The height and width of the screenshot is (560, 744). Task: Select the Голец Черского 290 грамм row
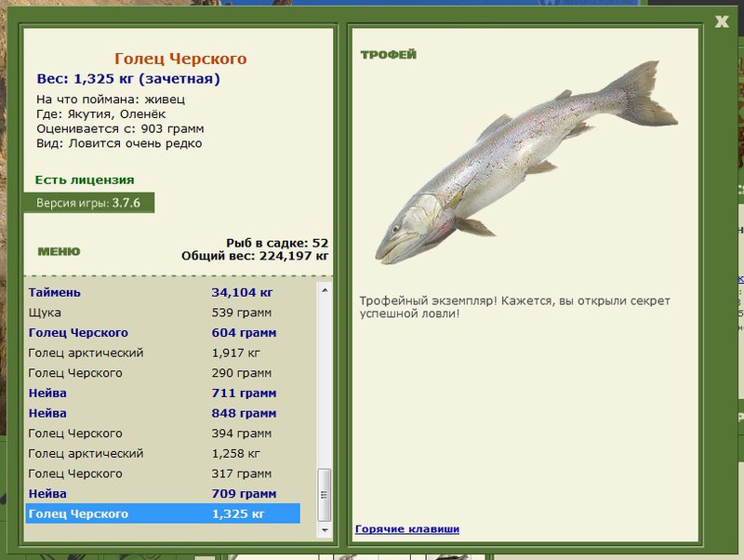click(x=163, y=373)
